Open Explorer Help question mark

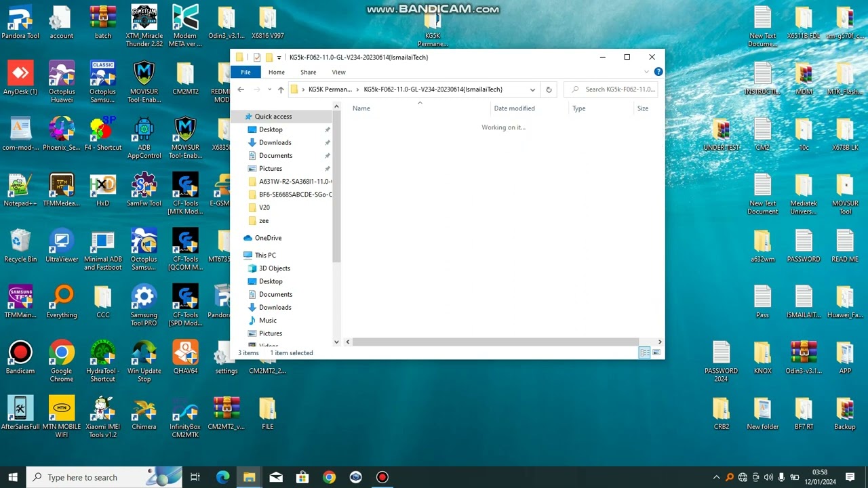click(658, 72)
